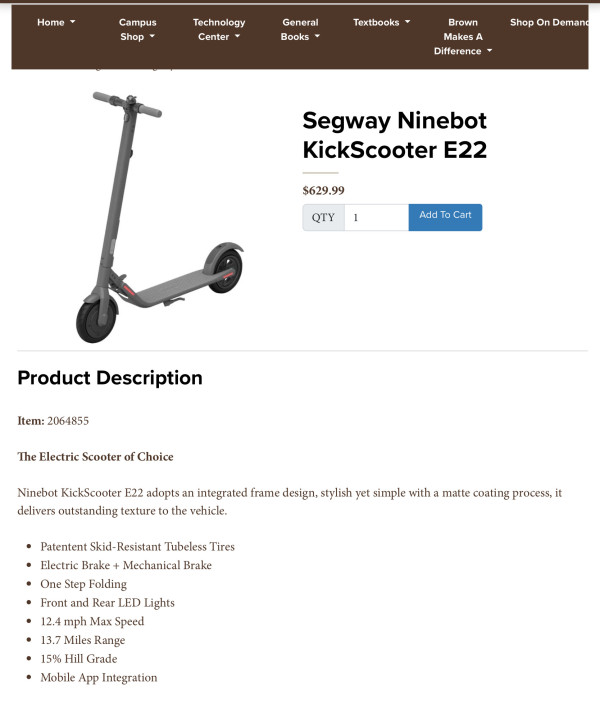The height and width of the screenshot is (709, 600).
Task: Click the $629.99 price text
Action: click(324, 190)
